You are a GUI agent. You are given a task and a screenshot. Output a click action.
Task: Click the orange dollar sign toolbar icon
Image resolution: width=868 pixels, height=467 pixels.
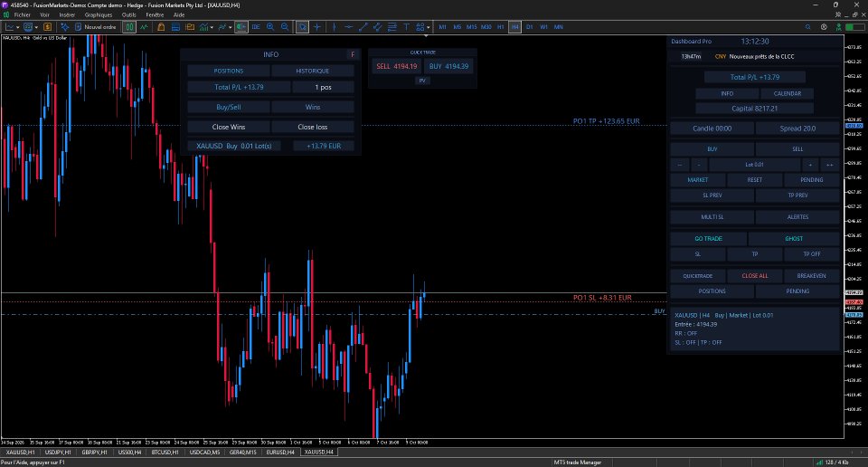pyautogui.click(x=48, y=26)
